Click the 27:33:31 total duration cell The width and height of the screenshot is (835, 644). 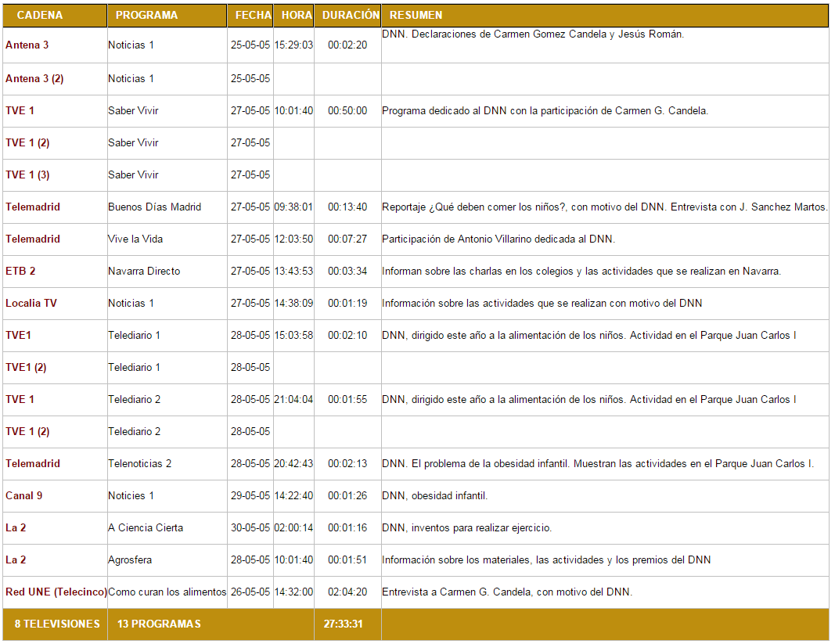(x=342, y=624)
